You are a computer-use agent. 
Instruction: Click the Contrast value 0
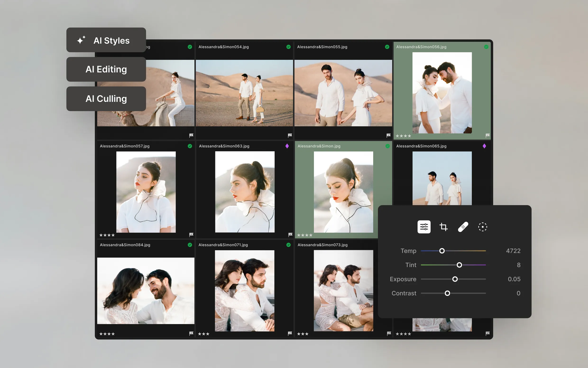[x=519, y=293]
